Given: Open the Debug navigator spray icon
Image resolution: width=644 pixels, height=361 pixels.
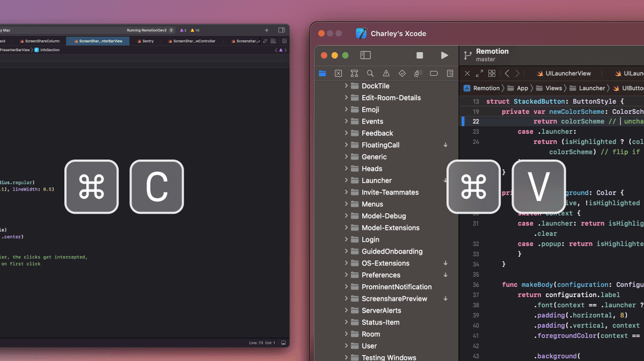Looking at the screenshot, I should coord(418,74).
